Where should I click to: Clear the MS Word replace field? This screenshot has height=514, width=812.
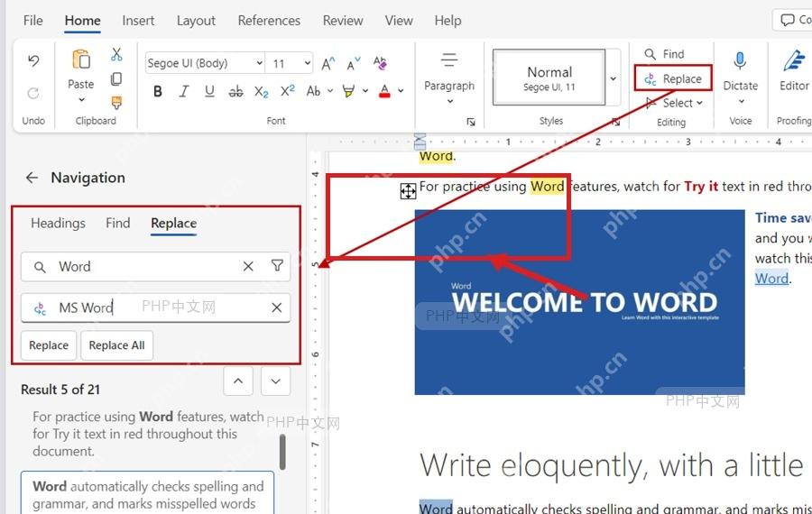[277, 308]
